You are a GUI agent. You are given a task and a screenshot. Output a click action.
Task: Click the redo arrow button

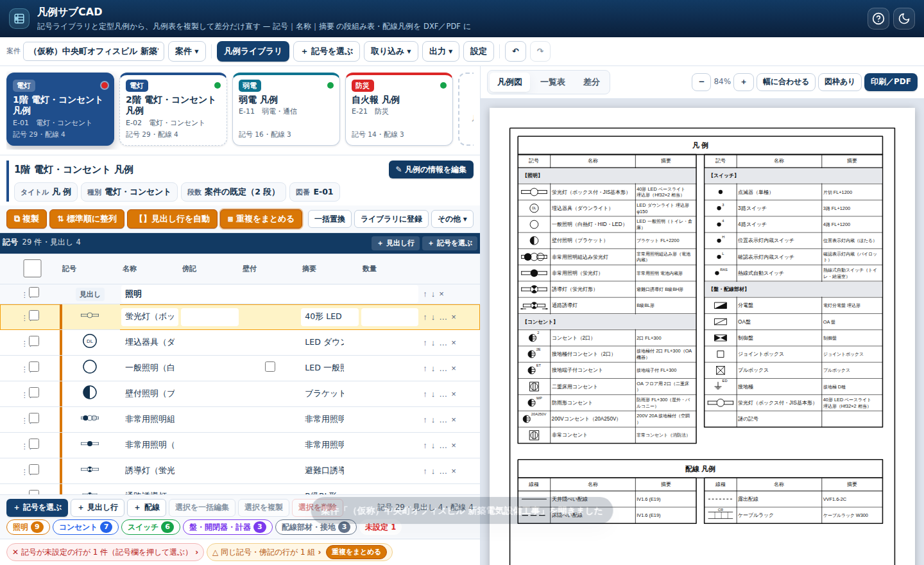click(540, 51)
